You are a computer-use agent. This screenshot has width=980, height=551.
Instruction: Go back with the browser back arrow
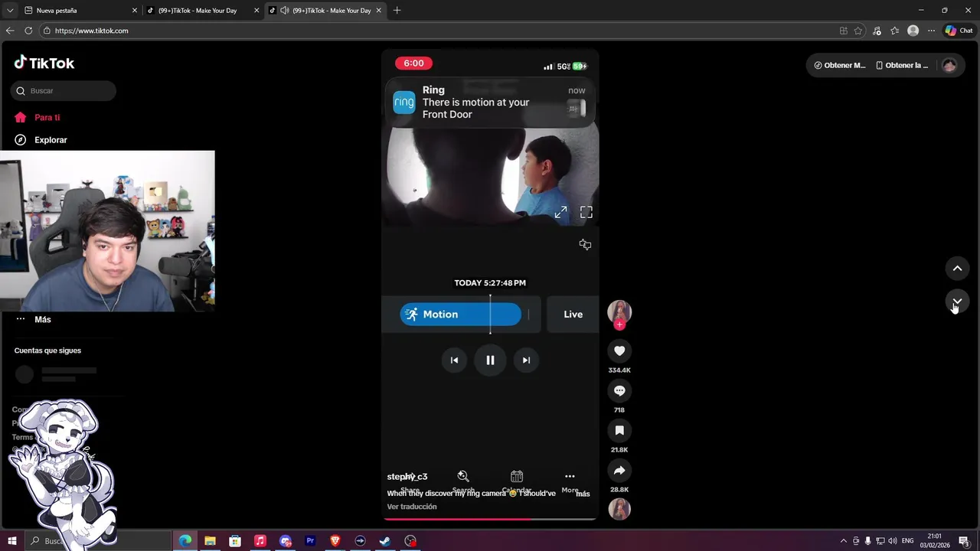[10, 31]
